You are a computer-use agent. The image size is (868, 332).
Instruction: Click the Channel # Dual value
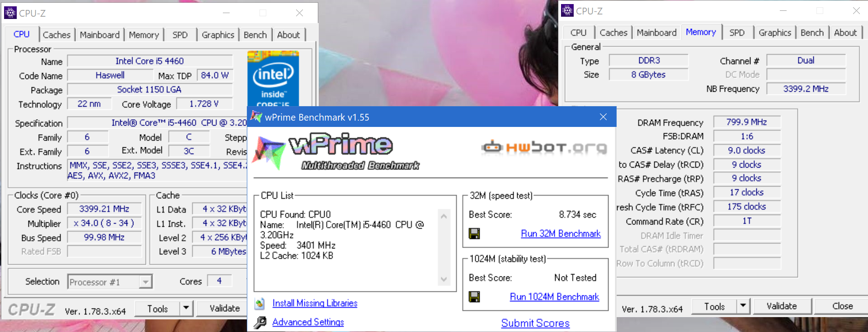806,60
